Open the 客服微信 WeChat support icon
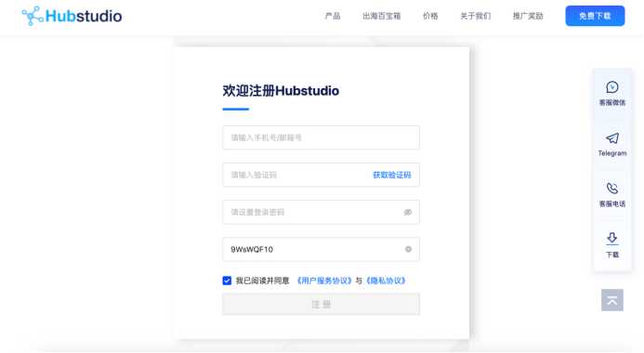644x353 pixels. click(612, 87)
